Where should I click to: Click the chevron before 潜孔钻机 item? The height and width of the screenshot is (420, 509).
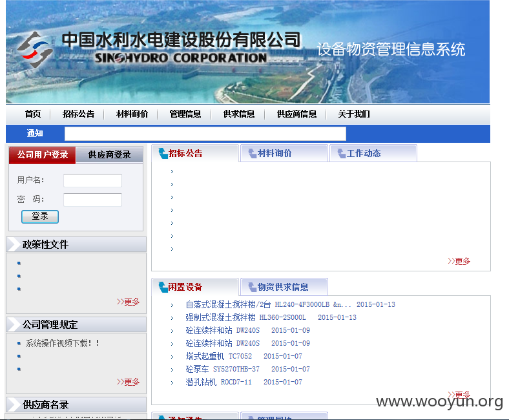pyautogui.click(x=172, y=383)
